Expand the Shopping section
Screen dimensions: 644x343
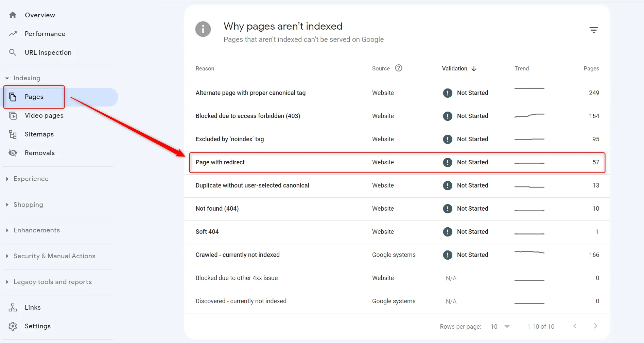(x=7, y=205)
